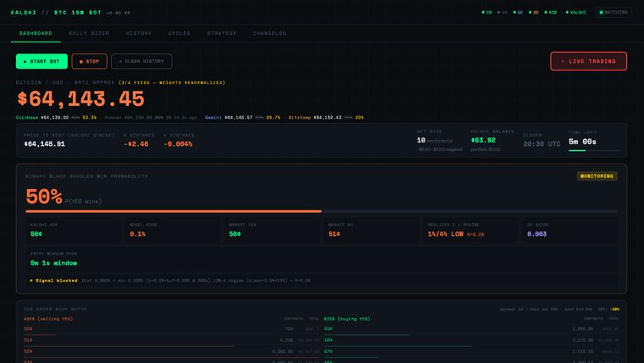Click the Kalshi BTC 15M Bot title
The image size is (644, 363).
(x=56, y=13)
